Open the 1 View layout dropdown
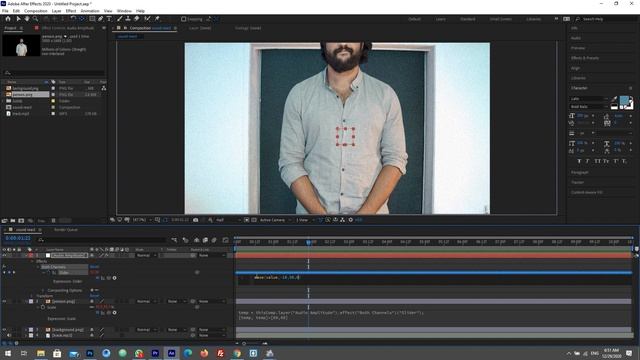Viewport: 640px width, 360px height. (x=304, y=220)
